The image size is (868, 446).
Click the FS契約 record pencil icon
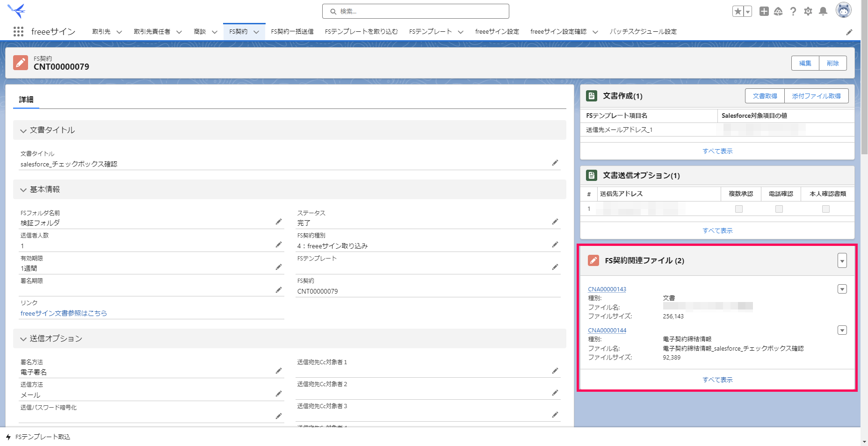[21, 63]
